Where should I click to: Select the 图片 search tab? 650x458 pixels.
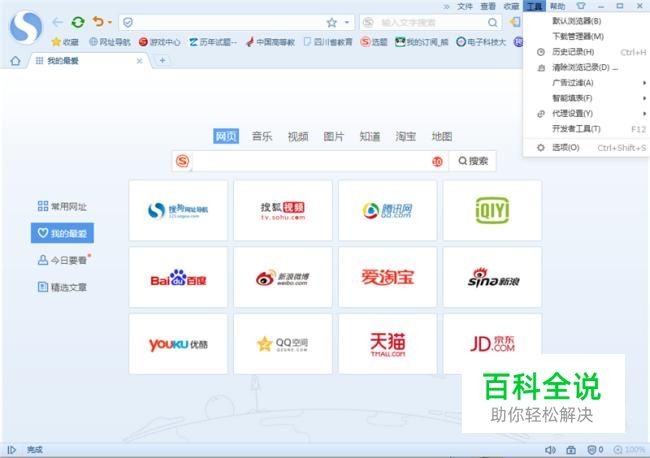[x=334, y=136]
